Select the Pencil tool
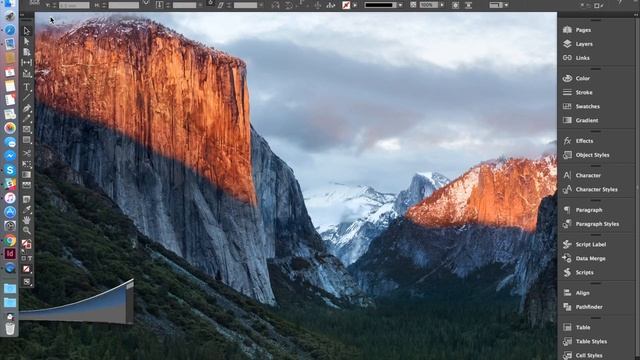 click(x=27, y=119)
